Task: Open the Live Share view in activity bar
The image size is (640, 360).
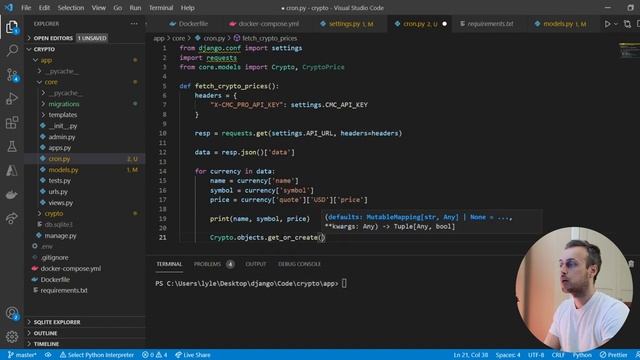Action: pyautogui.click(x=12, y=218)
